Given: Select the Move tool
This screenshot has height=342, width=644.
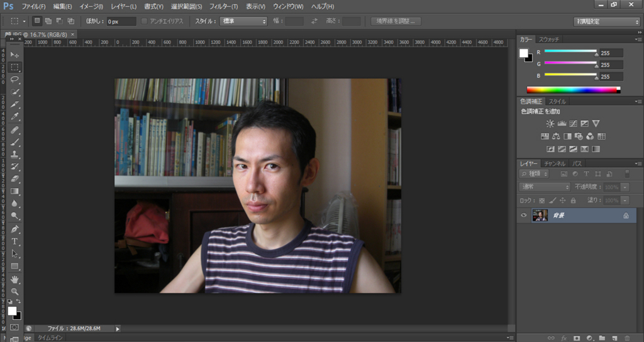Looking at the screenshot, I should click(x=15, y=55).
